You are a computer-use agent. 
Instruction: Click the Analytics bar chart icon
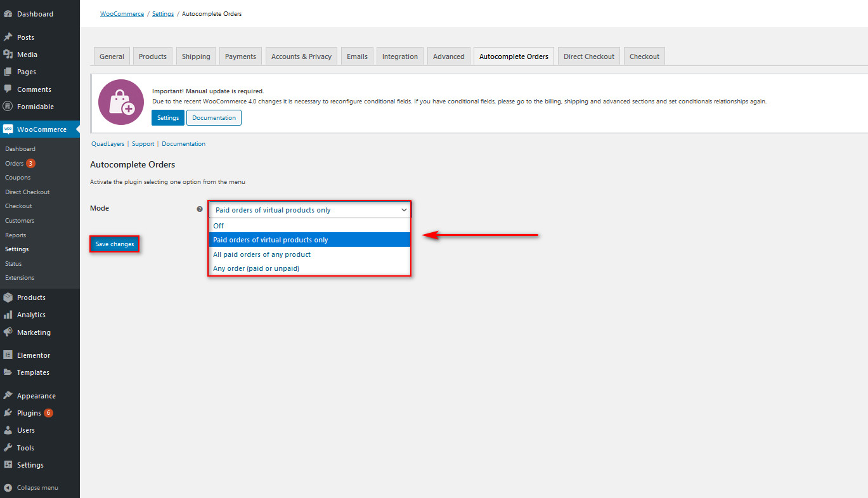click(x=8, y=315)
